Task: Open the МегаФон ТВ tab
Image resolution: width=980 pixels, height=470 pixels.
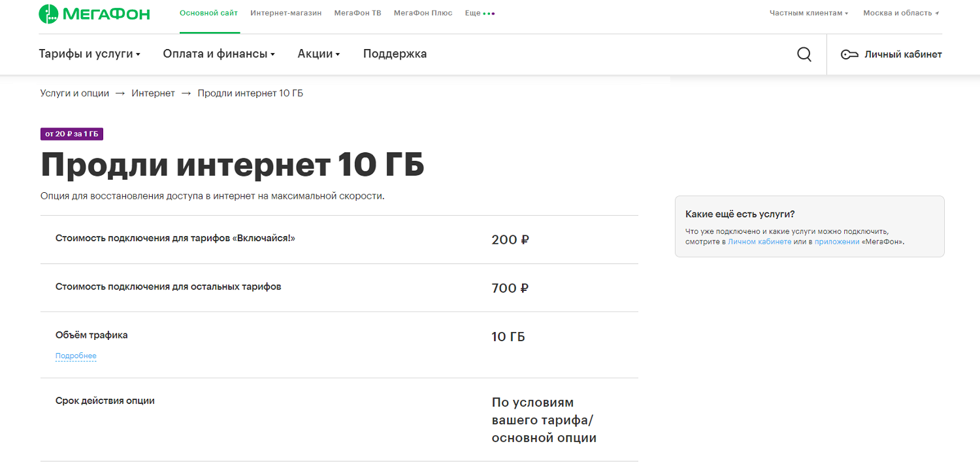Action: point(357,13)
